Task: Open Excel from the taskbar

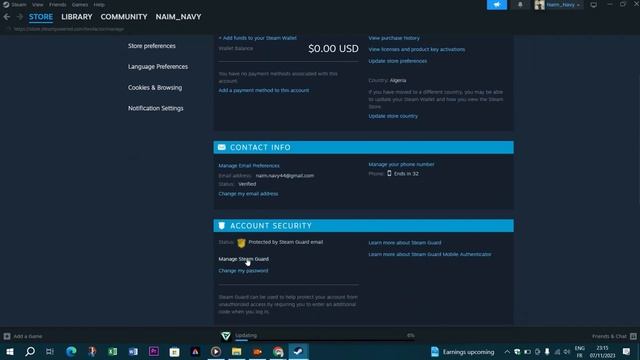Action: [x=113, y=351]
